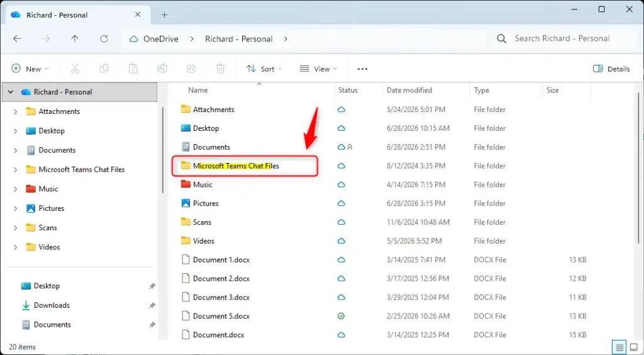644x355 pixels.
Task: Expand Pictures node in navigation tree
Action: pos(15,208)
